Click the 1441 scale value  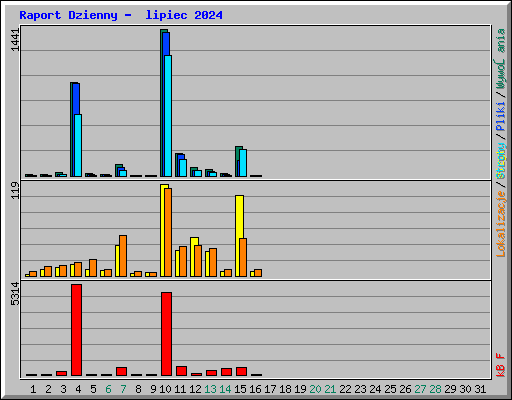[15, 40]
